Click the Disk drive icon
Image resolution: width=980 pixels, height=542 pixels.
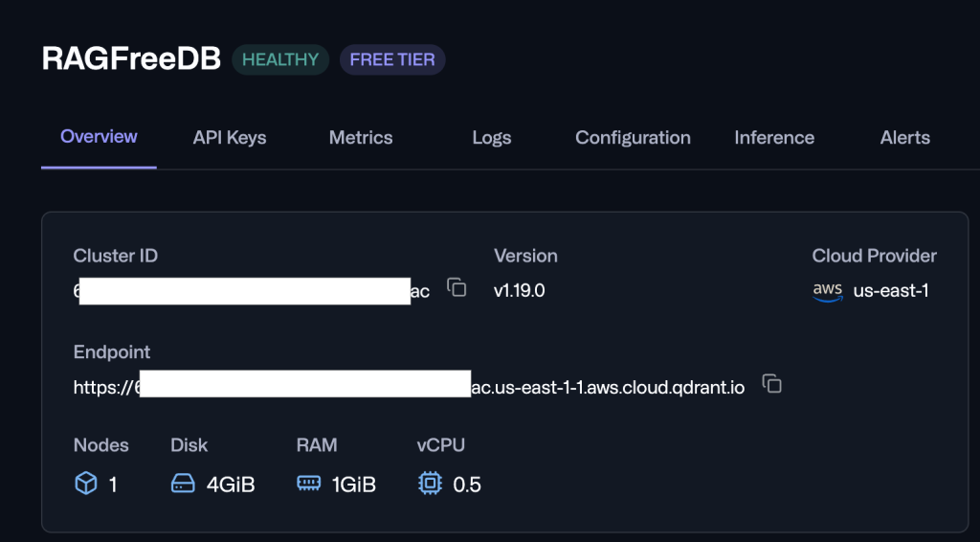click(183, 484)
